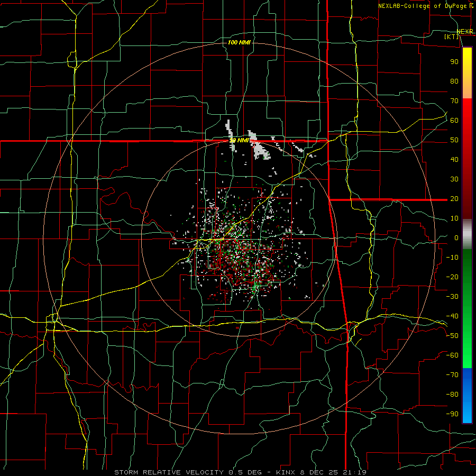The width and height of the screenshot is (476, 476).
Task: Click the large gray echo right of the 50 NMI label
Action: click(259, 145)
